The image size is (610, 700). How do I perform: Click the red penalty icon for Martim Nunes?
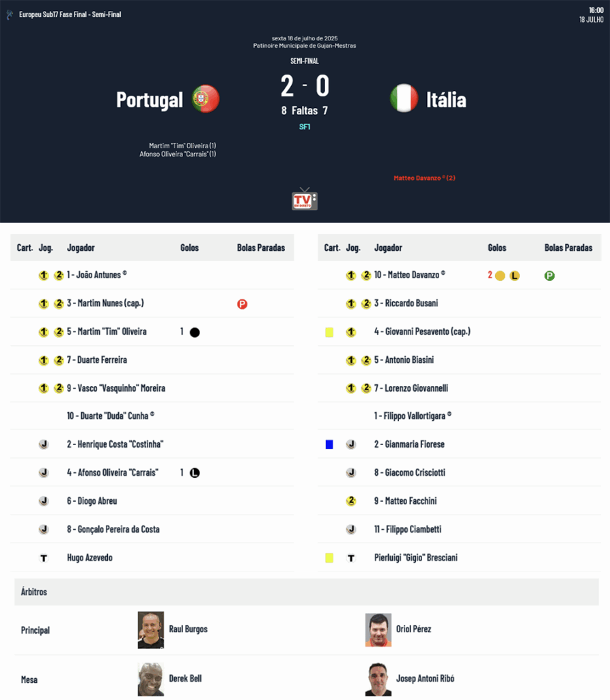[242, 304]
